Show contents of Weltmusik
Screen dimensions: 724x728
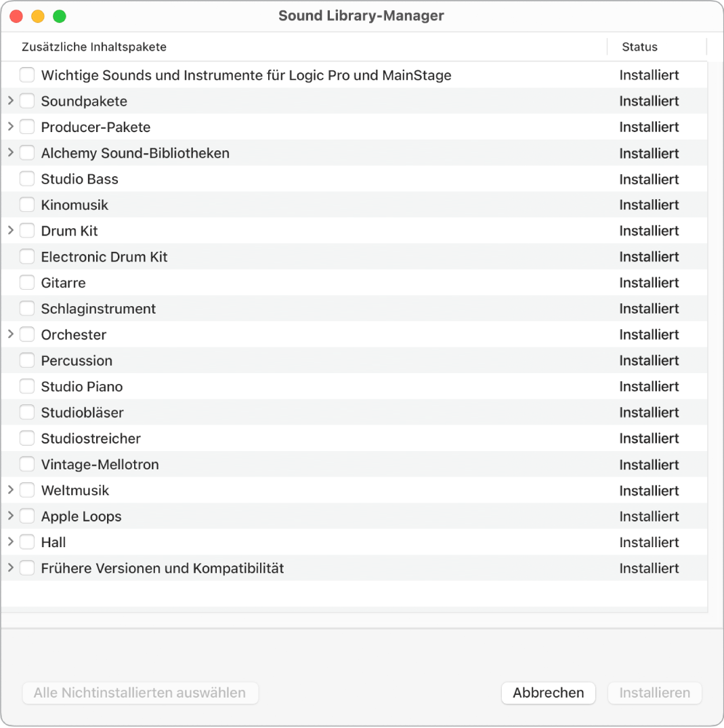point(11,490)
